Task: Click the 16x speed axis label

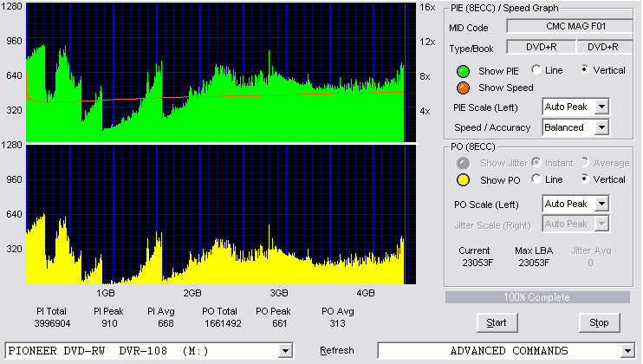Action: 427,7
